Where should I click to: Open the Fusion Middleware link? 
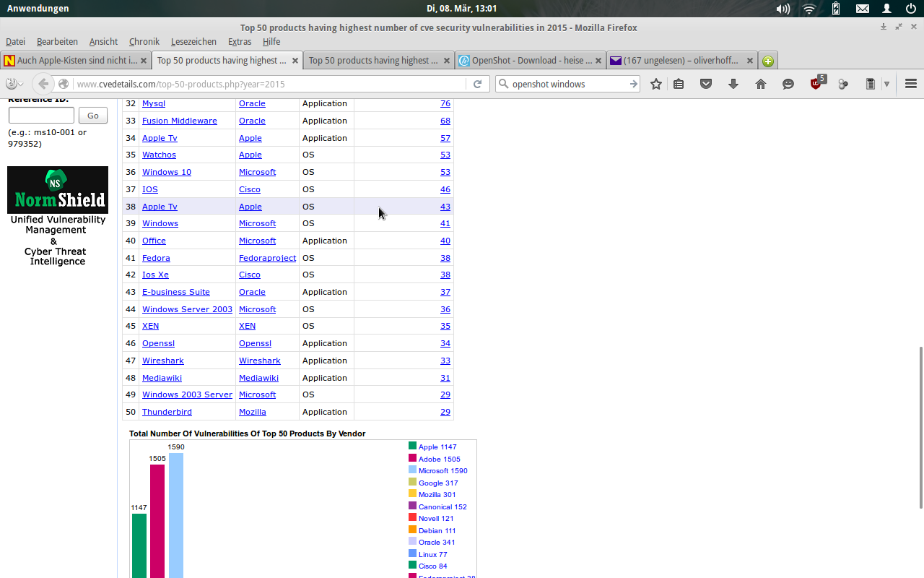[x=180, y=121]
